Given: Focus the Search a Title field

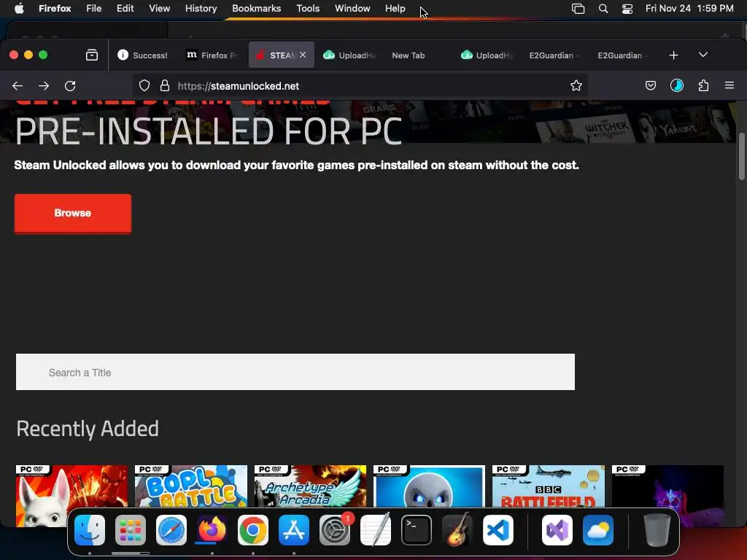Looking at the screenshot, I should point(295,372).
